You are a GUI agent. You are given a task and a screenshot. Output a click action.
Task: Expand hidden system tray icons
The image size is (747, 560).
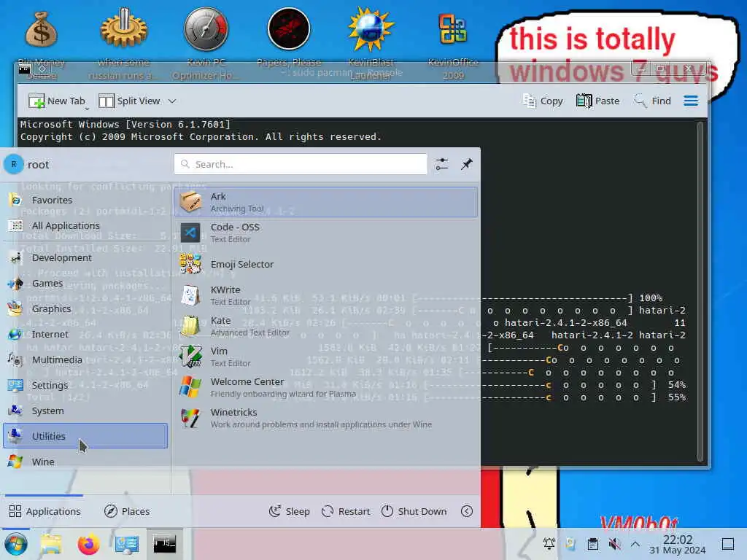[x=635, y=544]
